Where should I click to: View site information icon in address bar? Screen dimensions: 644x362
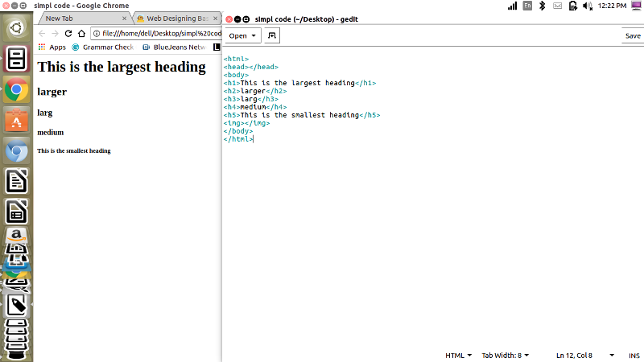point(97,34)
